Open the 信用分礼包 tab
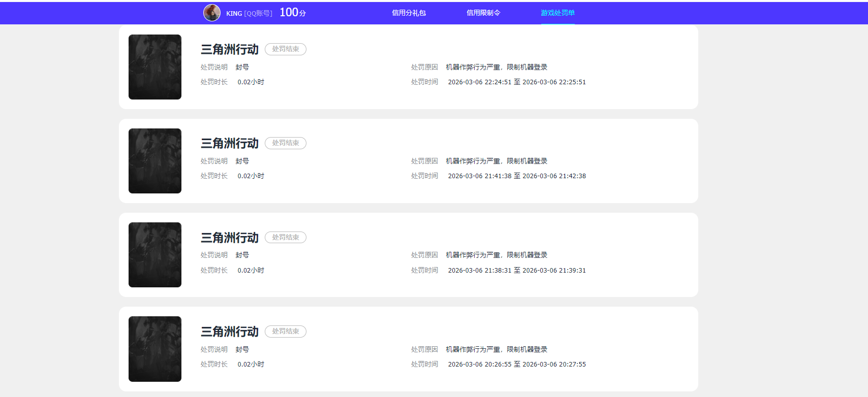The image size is (868, 397). pyautogui.click(x=409, y=13)
